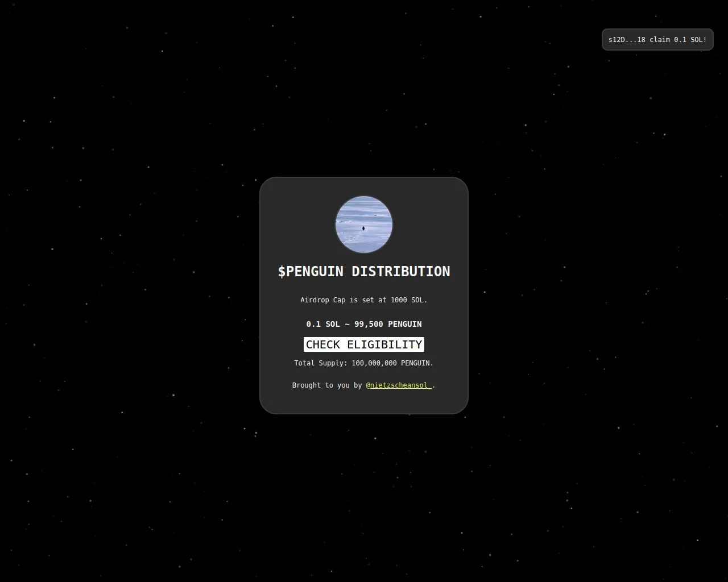Click the 0.1 SOL ~ 99,500 PENGUIN rate

point(364,324)
